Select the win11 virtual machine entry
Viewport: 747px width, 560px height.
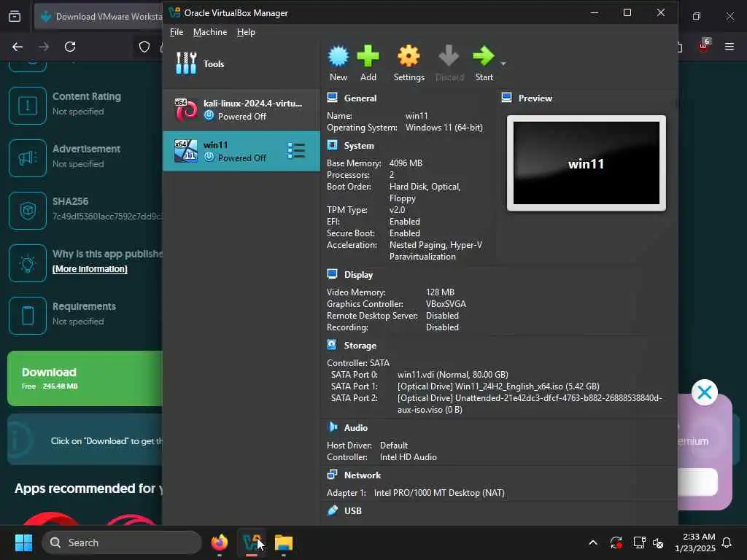(x=241, y=151)
